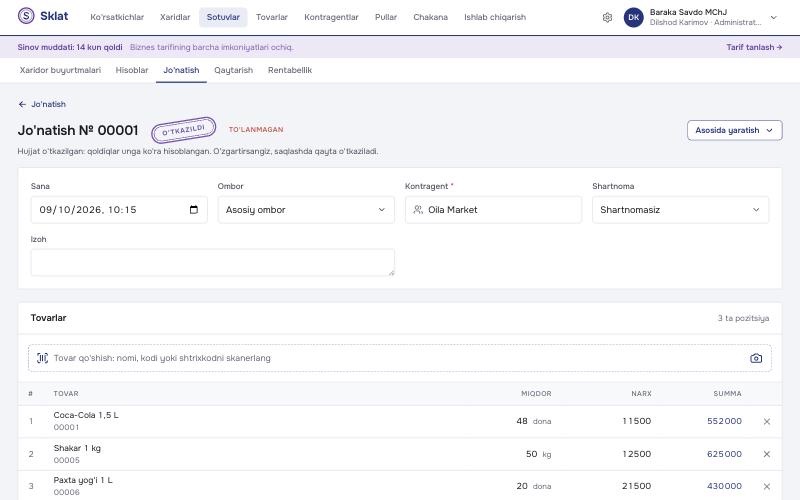
Task: Open the Tovarlar menu
Action: [271, 17]
